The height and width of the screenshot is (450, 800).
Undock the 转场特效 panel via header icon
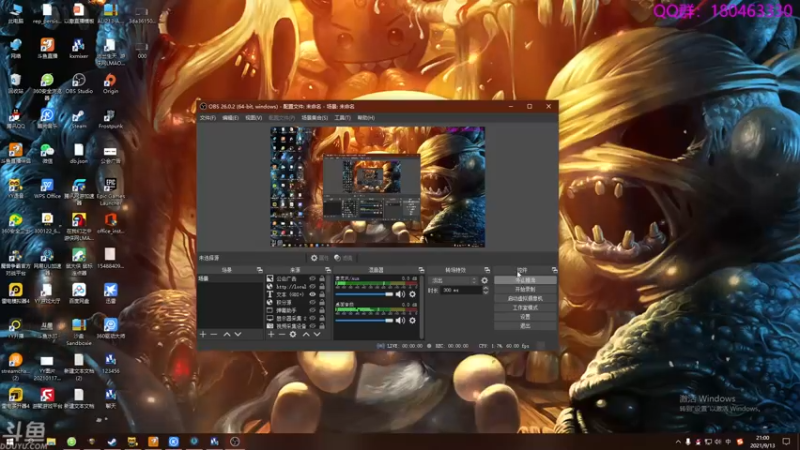tap(487, 270)
